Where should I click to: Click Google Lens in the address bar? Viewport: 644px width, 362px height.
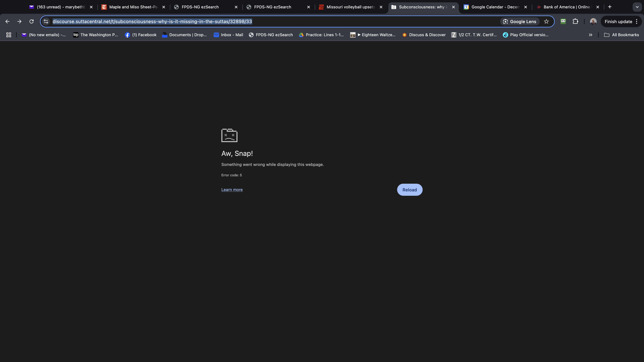[x=520, y=21]
